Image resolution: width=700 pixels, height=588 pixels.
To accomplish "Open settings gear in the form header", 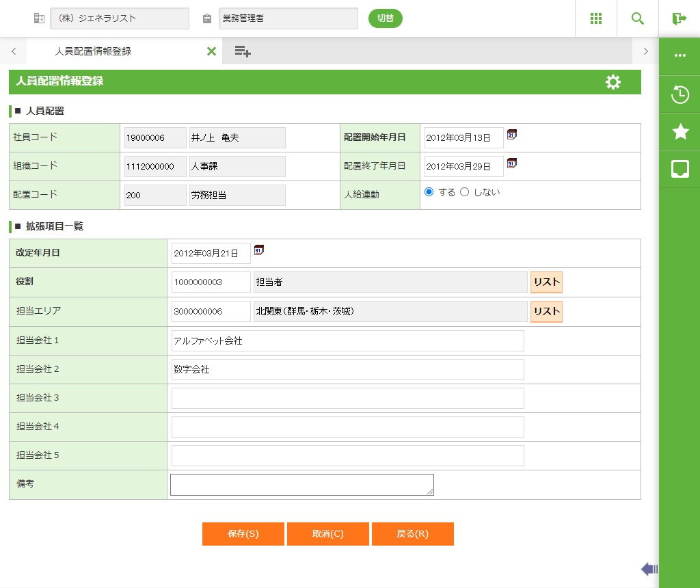I will pyautogui.click(x=613, y=82).
